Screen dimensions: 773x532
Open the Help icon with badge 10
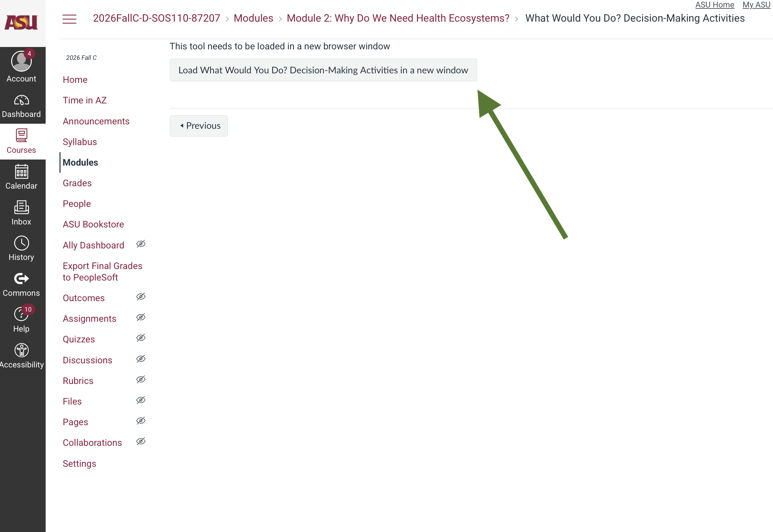(x=21, y=314)
